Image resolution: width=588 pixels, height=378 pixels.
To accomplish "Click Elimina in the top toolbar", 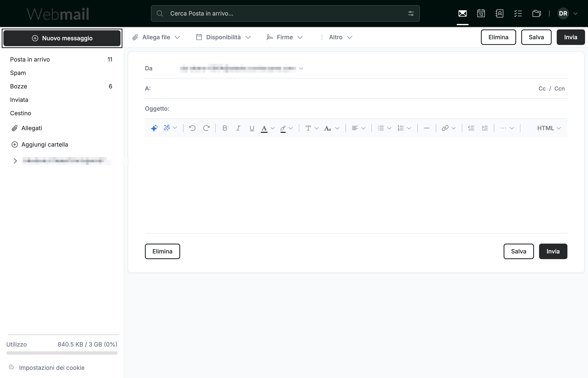I will point(498,37).
